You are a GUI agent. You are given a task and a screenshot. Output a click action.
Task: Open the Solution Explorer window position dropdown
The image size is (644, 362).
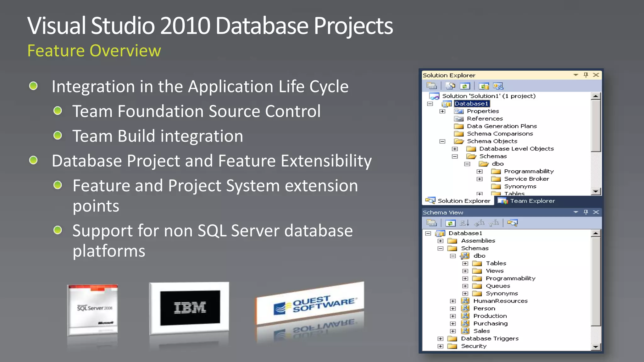[576, 75]
